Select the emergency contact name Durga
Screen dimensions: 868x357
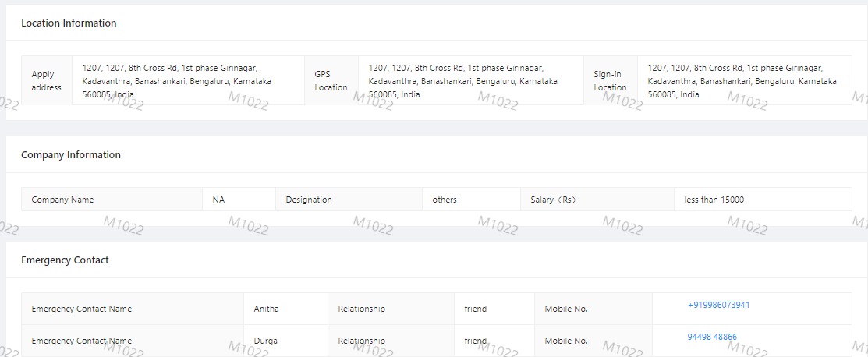click(x=265, y=341)
